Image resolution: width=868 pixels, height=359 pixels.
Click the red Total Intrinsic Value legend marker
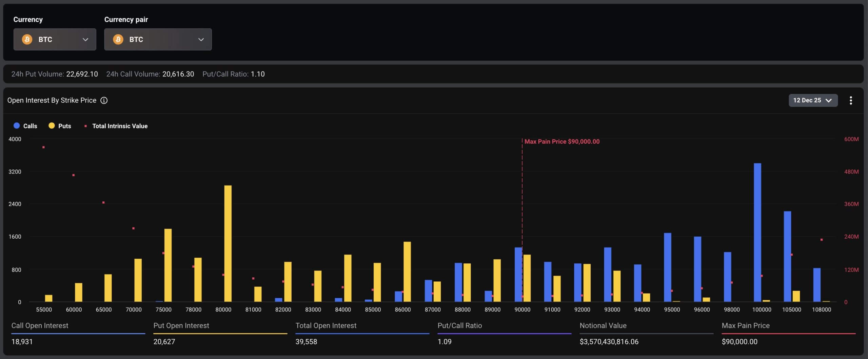86,125
